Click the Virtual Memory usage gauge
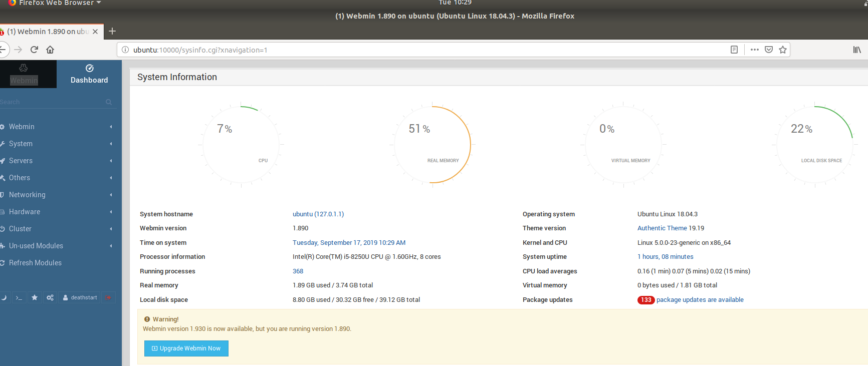Viewport: 868px width, 366px height. 623,145
